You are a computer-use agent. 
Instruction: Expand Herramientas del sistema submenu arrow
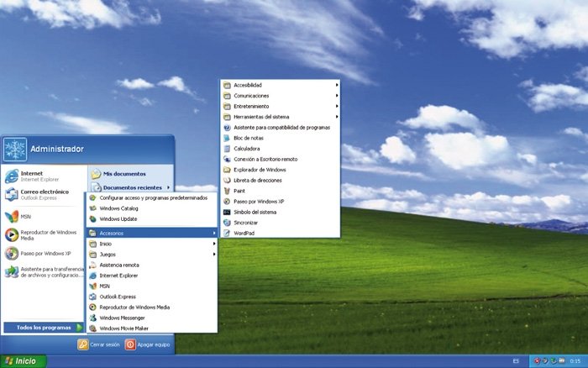(337, 117)
